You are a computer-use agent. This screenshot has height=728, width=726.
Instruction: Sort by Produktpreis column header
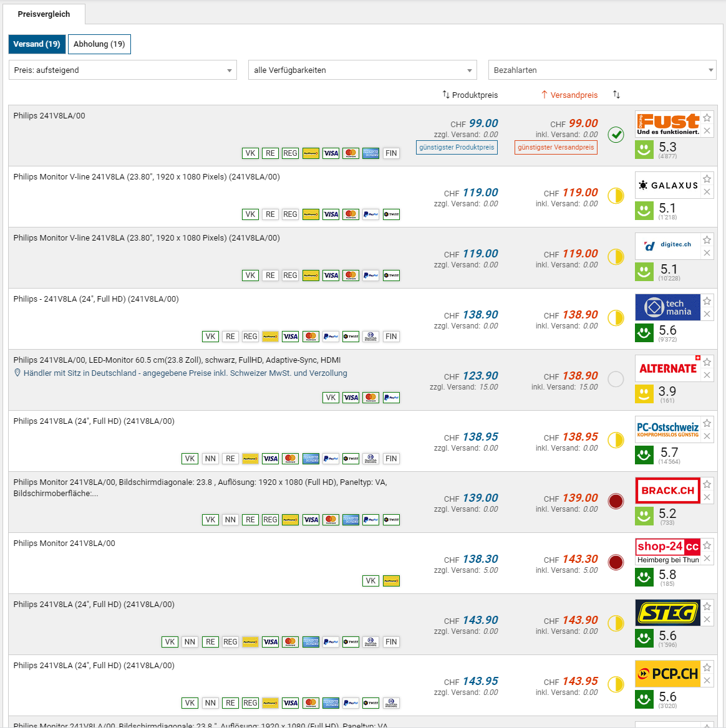(470, 95)
